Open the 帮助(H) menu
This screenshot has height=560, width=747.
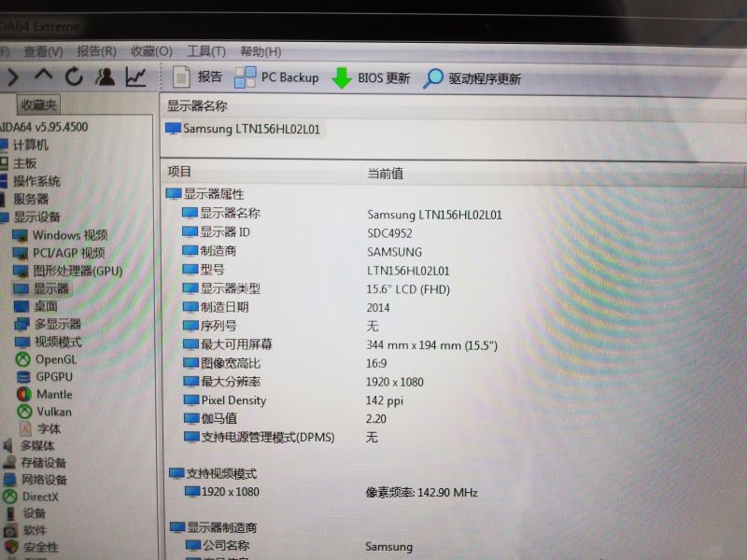(x=261, y=51)
